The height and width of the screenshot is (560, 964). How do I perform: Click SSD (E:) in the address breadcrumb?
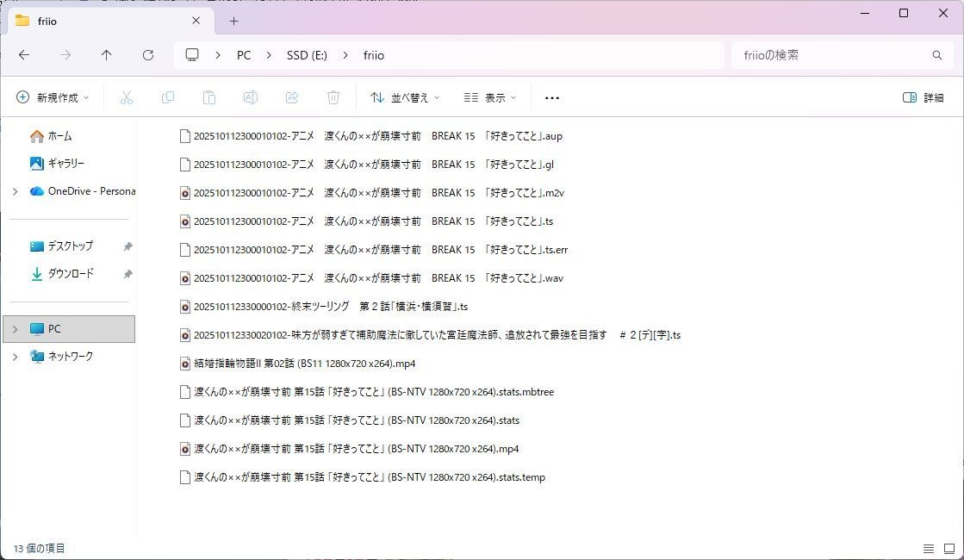pyautogui.click(x=307, y=55)
